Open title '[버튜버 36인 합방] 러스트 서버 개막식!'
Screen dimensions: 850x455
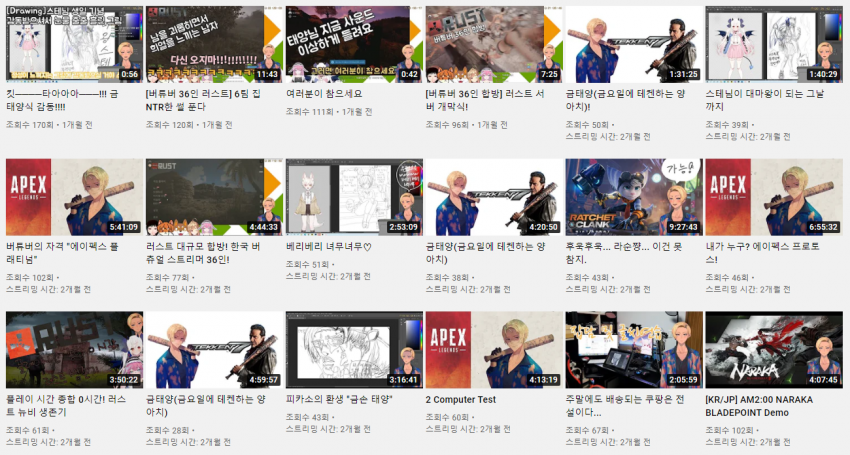coord(485,100)
